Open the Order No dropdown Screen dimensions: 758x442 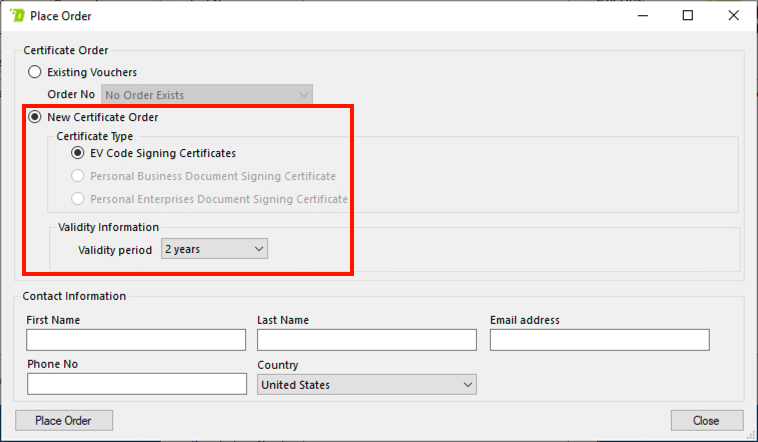[206, 95]
